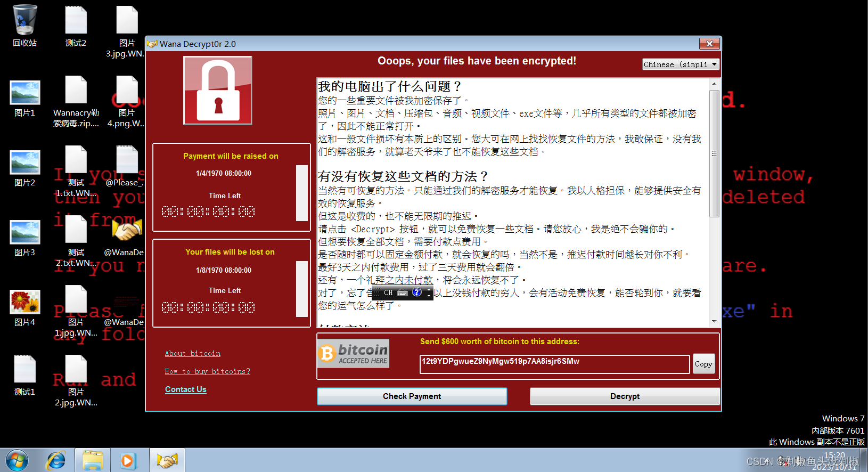
Task: Select the 图片1 image icon on desktop
Action: pyautogui.click(x=24, y=99)
